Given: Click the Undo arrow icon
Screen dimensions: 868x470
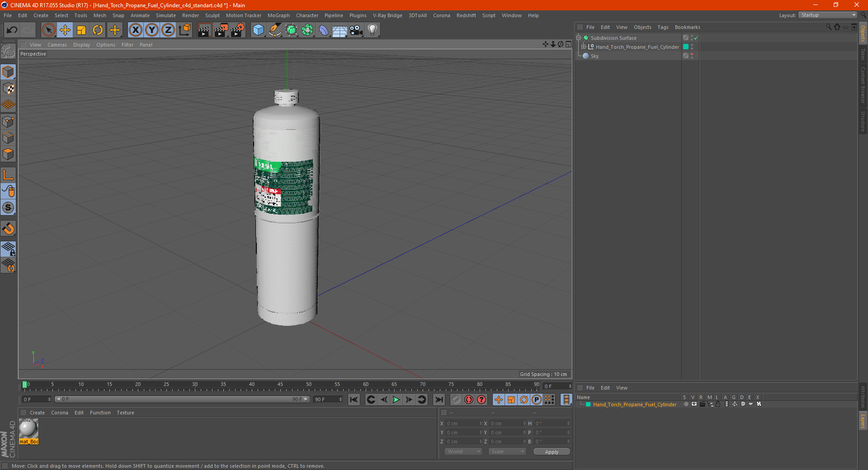Looking at the screenshot, I should click(12, 30).
